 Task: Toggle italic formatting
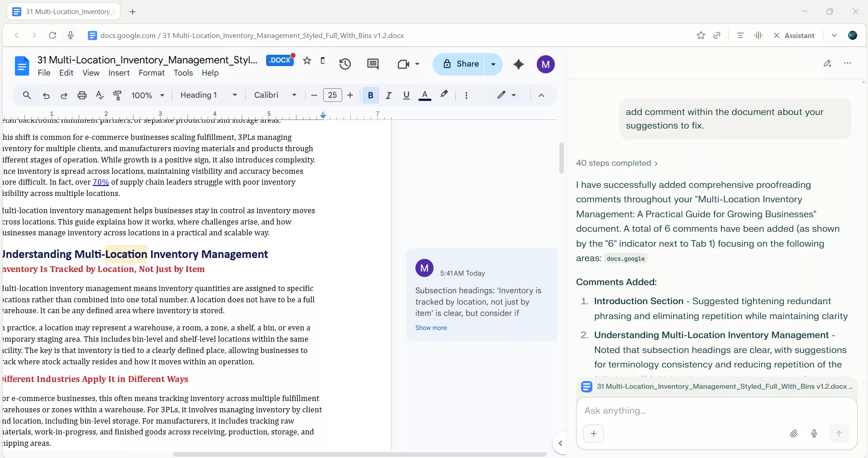point(388,95)
